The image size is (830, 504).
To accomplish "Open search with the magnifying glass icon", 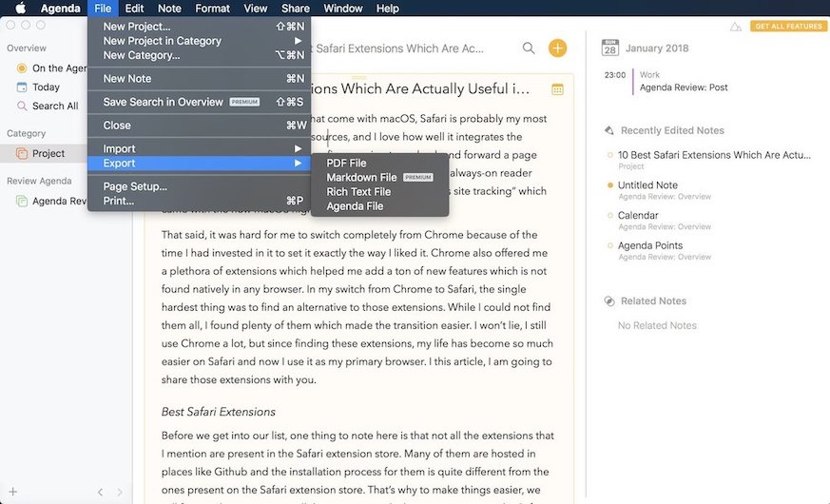I will click(x=529, y=48).
